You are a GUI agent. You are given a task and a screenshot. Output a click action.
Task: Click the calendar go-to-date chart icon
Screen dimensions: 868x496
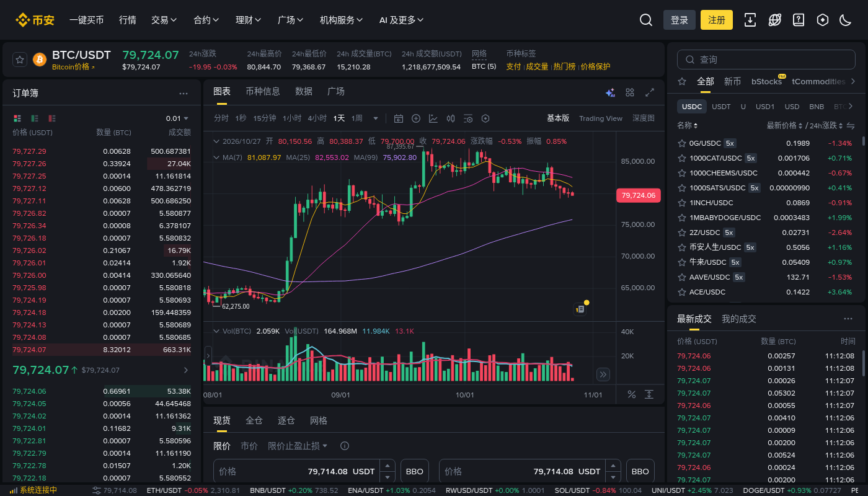[399, 118]
